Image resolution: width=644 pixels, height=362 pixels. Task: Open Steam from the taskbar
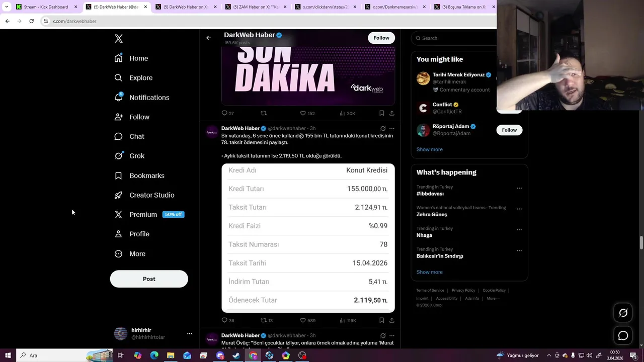(x=236, y=355)
